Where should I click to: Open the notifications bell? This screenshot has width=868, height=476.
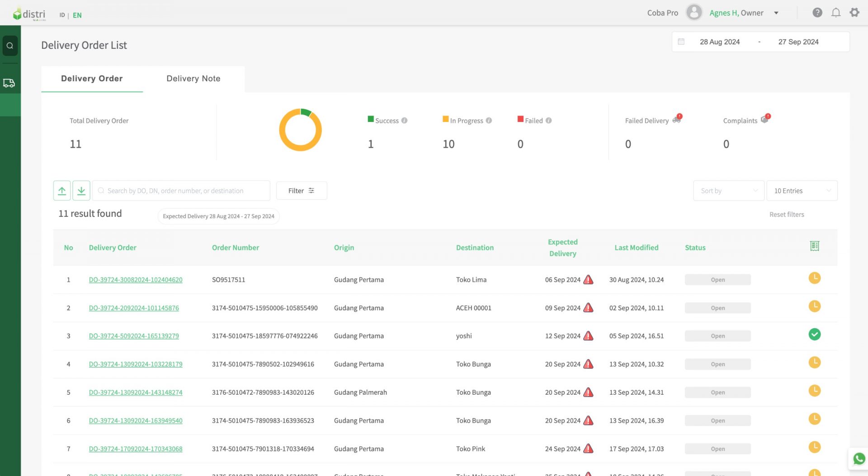(836, 13)
